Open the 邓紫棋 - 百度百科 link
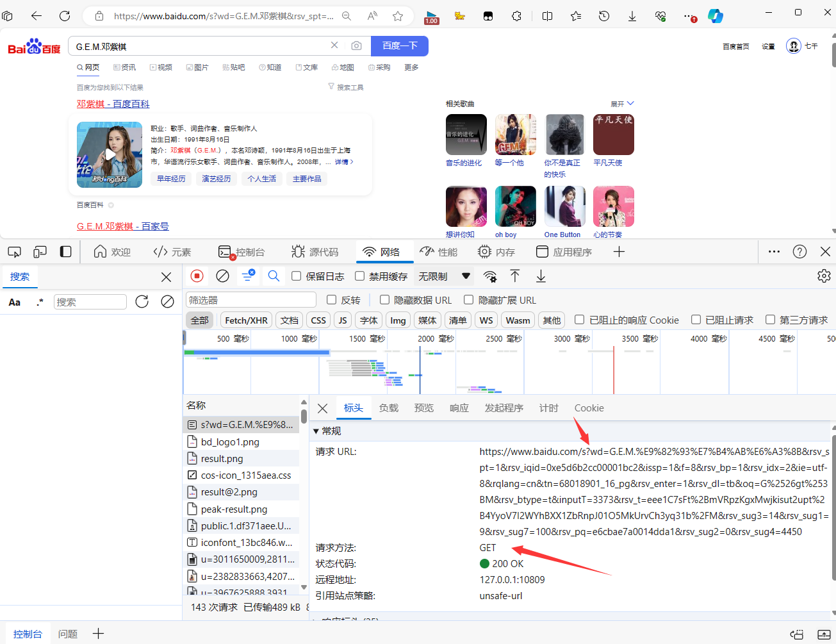Viewport: 836px width, 644px height. click(x=113, y=104)
